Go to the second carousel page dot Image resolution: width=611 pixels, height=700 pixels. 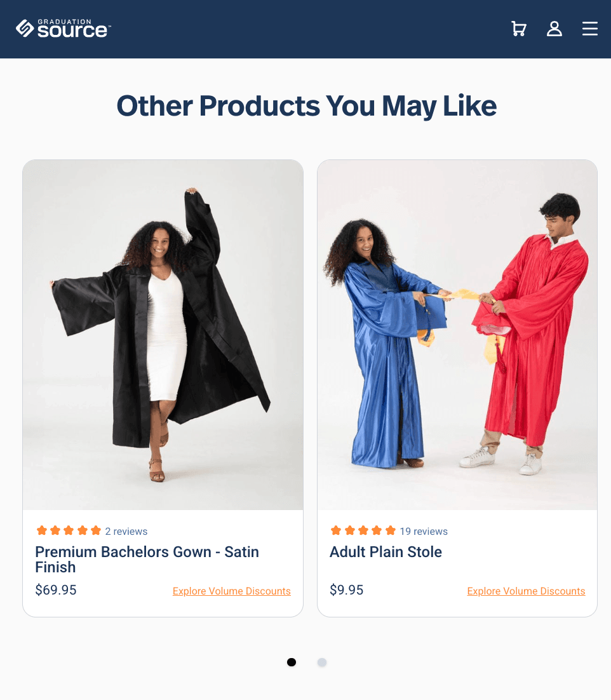322,662
